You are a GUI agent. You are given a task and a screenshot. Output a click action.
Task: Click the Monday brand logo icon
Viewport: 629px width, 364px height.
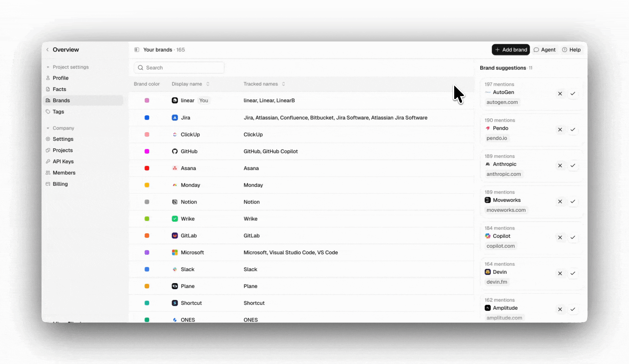click(x=175, y=185)
